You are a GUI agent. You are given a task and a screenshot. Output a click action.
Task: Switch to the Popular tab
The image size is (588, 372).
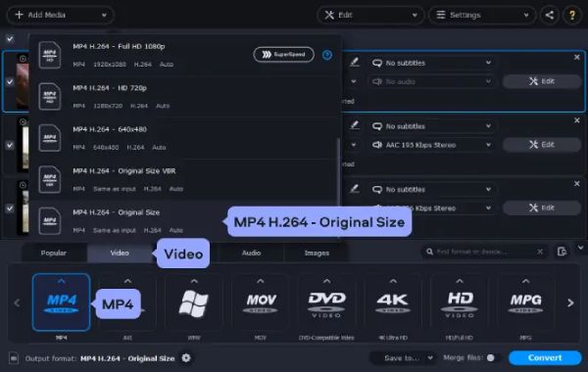click(x=54, y=254)
